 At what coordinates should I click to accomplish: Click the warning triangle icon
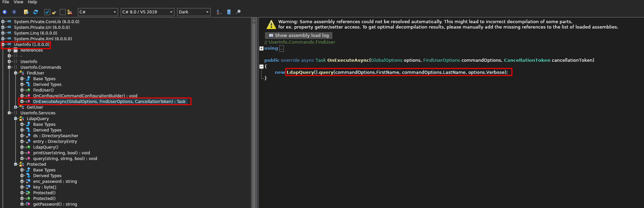coord(271,24)
